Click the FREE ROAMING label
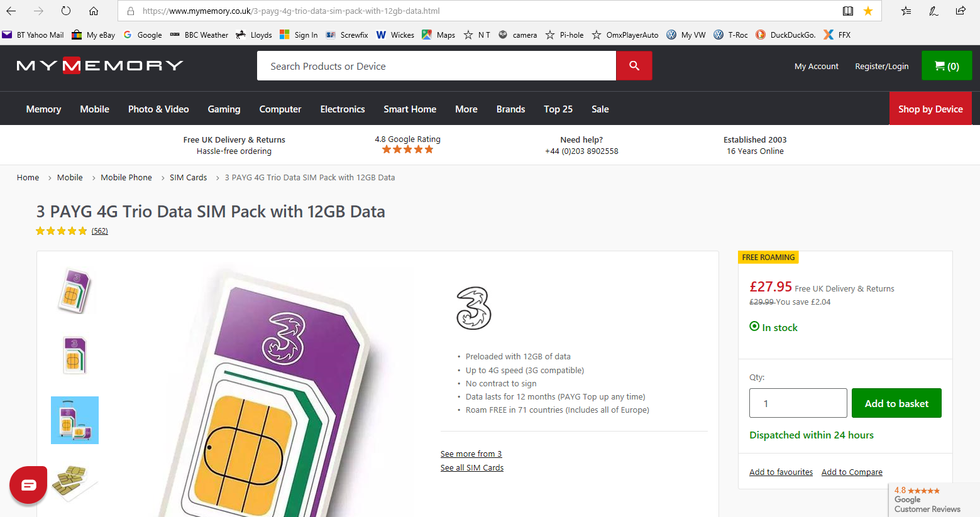This screenshot has height=517, width=980. click(768, 257)
